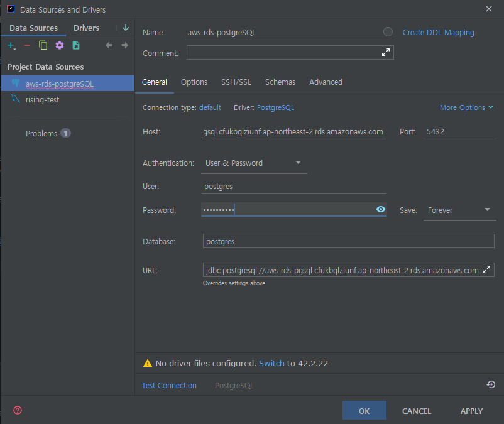Expand the Comment field editor
Viewport: 504px width, 424px height.
[x=386, y=52]
